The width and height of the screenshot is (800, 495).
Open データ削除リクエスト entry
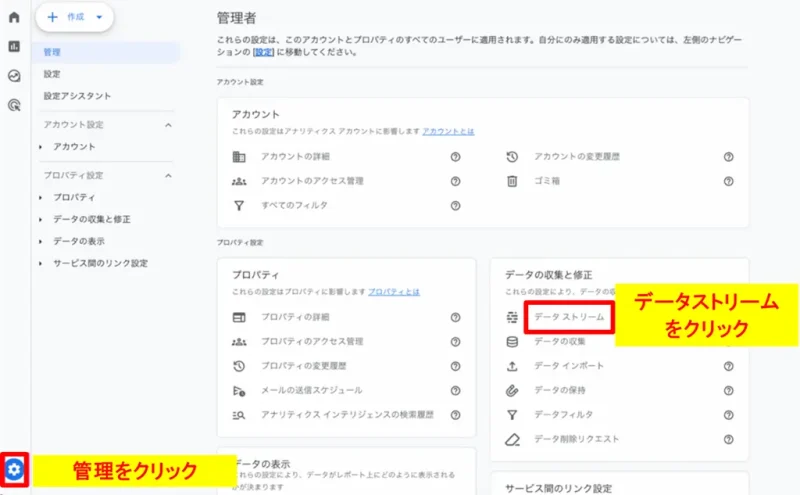click(x=576, y=439)
